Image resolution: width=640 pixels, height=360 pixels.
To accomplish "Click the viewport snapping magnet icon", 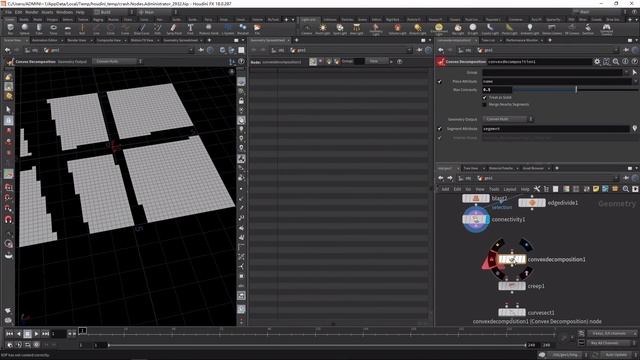I will [8, 220].
